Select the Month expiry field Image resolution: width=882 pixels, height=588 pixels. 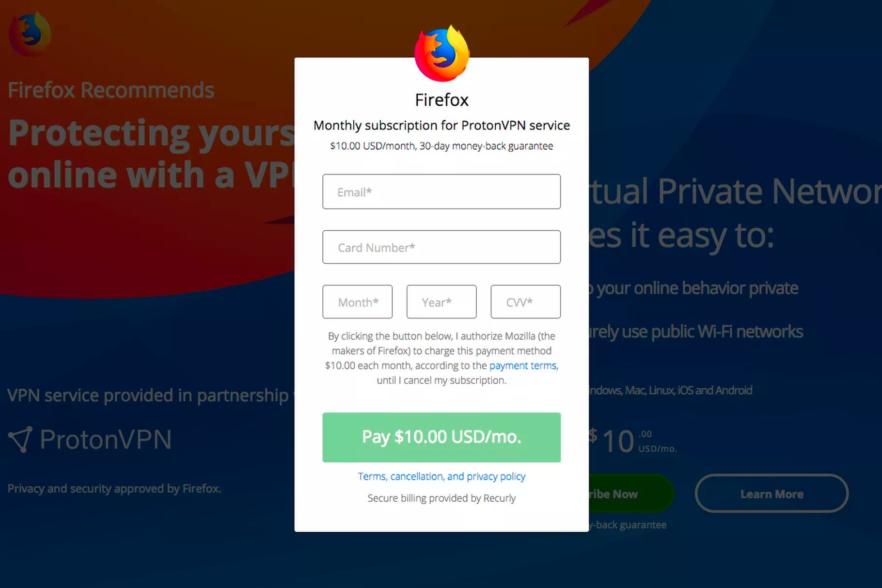click(358, 302)
